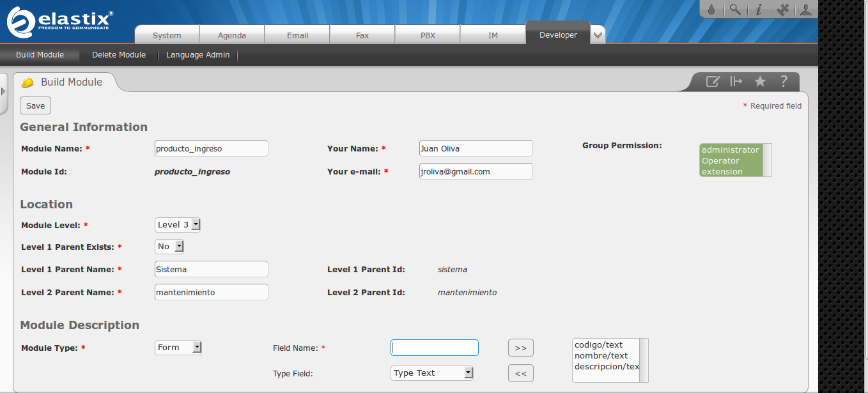
Task: Open the Type Field dropdown showing Type Text
Action: click(432, 373)
